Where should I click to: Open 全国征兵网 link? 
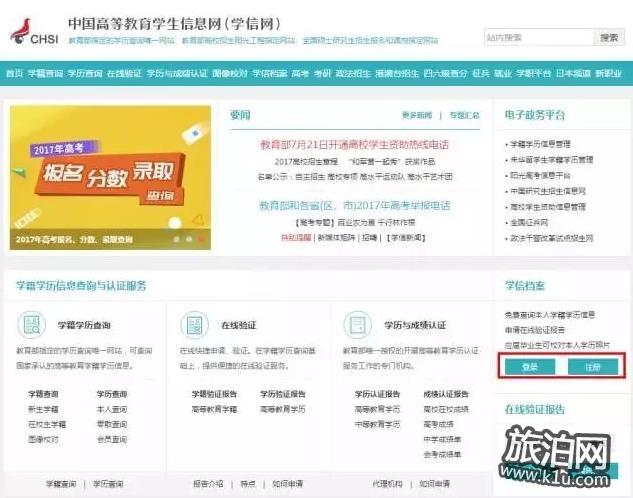coord(529,222)
